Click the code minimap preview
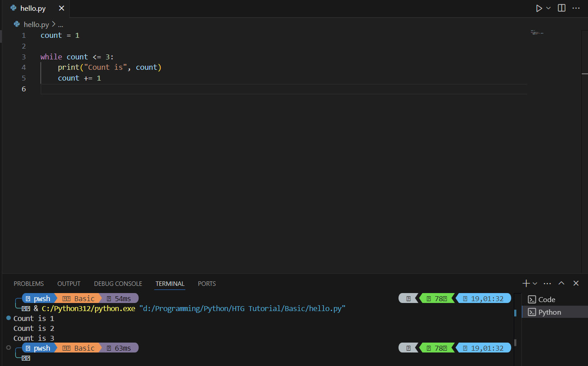The image size is (588, 366). pos(537,32)
